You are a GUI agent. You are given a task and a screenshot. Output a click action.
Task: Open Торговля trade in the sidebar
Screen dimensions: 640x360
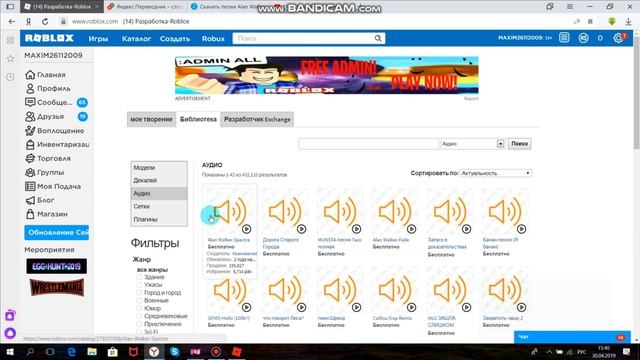48,158
